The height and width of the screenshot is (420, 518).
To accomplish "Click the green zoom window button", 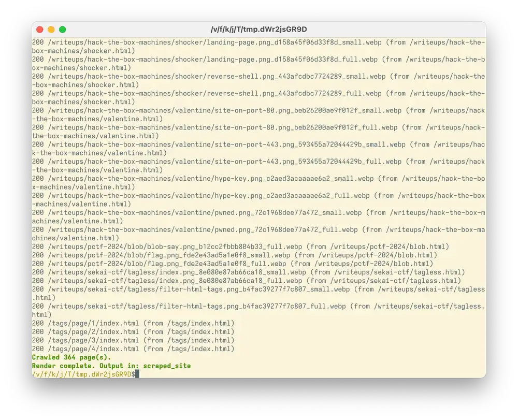I will [x=63, y=30].
